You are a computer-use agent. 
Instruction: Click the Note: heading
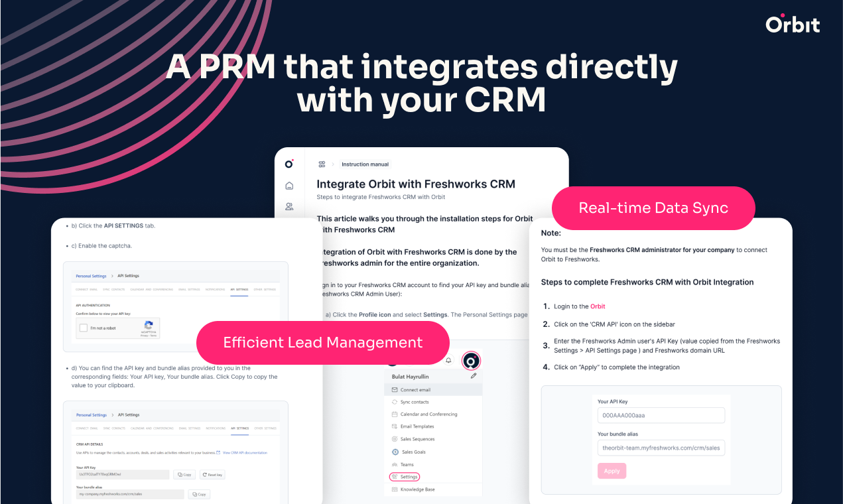tap(551, 233)
